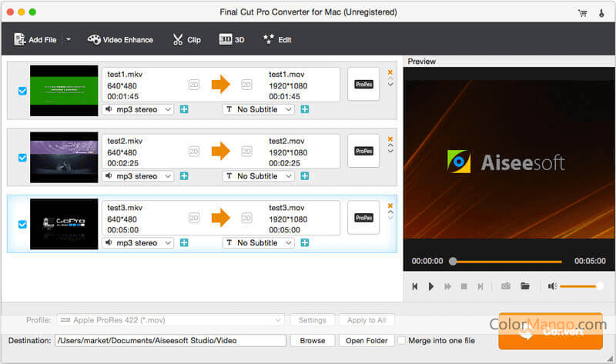Remove test2.mkv with the orange X
Screen dimensions: 616x364
(390, 139)
